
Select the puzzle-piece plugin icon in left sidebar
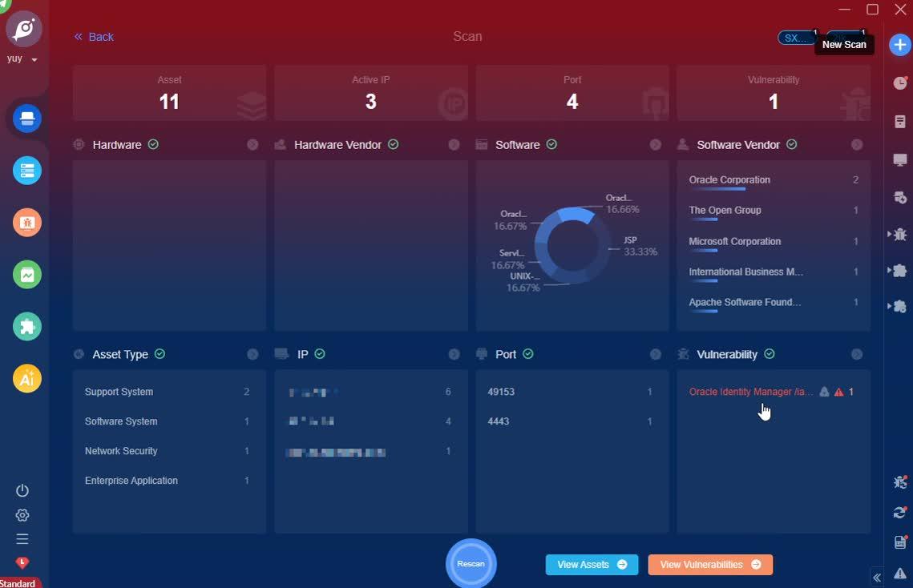click(26, 326)
